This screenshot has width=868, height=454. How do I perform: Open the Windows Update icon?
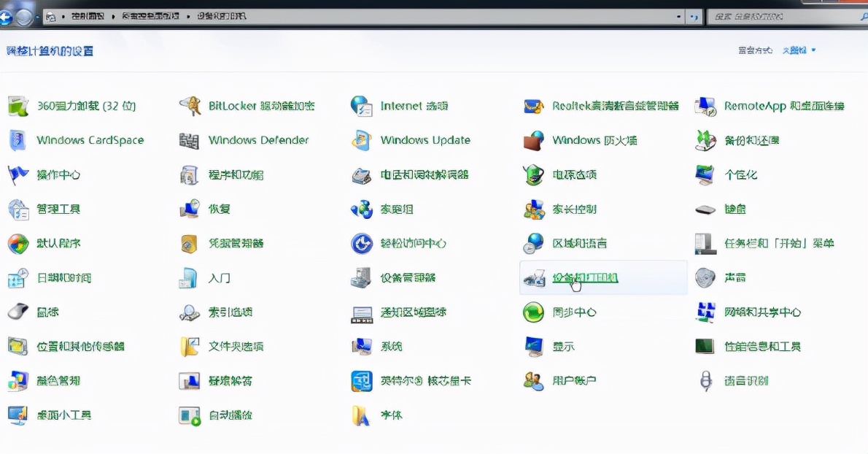coord(362,140)
